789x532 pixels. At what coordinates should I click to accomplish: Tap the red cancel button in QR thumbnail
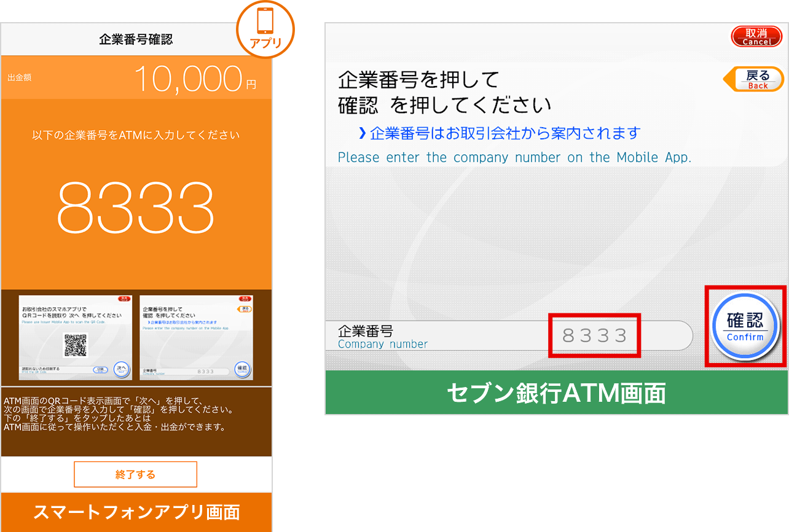(x=125, y=299)
